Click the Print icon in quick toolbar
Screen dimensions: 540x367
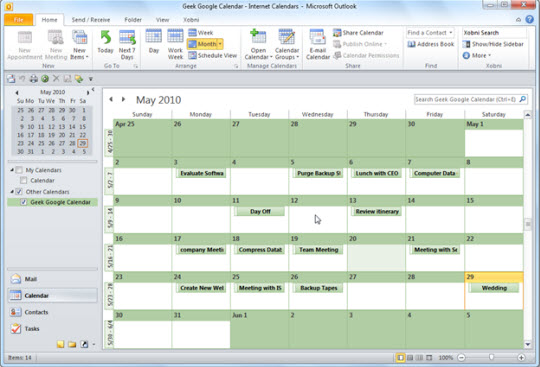click(33, 79)
